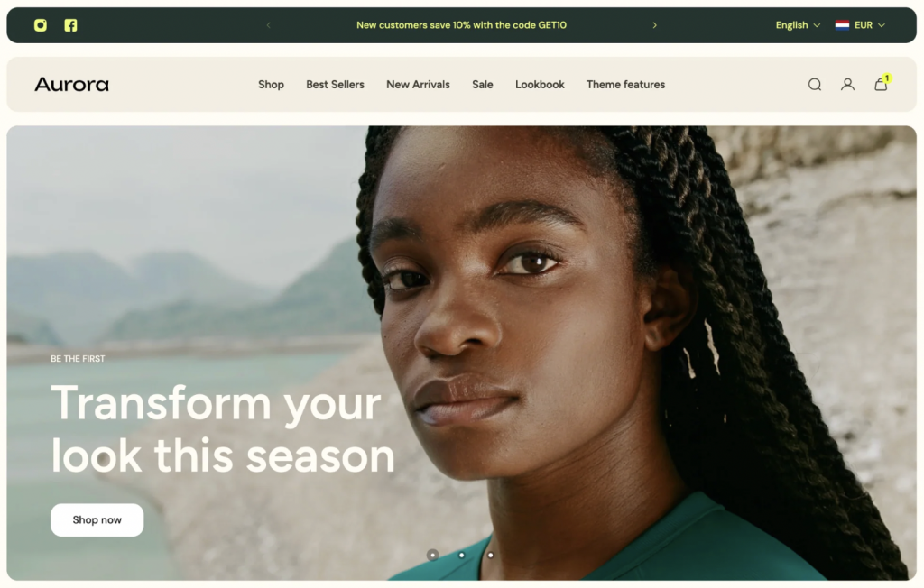The height and width of the screenshot is (588, 924).
Task: Click the Aurora logo link
Action: pyautogui.click(x=72, y=85)
